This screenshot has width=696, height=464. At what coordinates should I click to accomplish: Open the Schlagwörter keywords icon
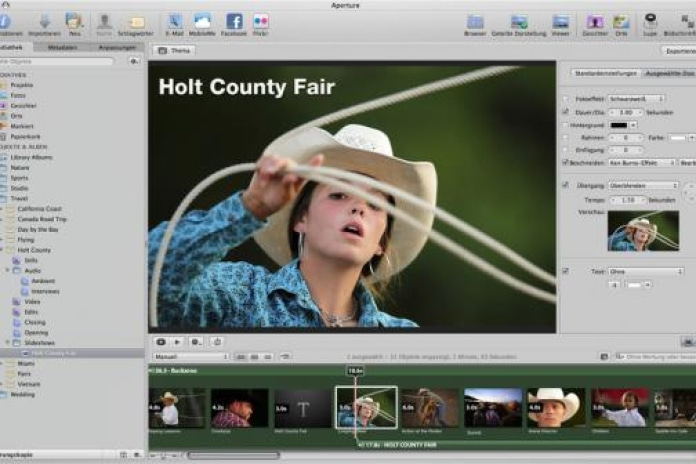(136, 21)
